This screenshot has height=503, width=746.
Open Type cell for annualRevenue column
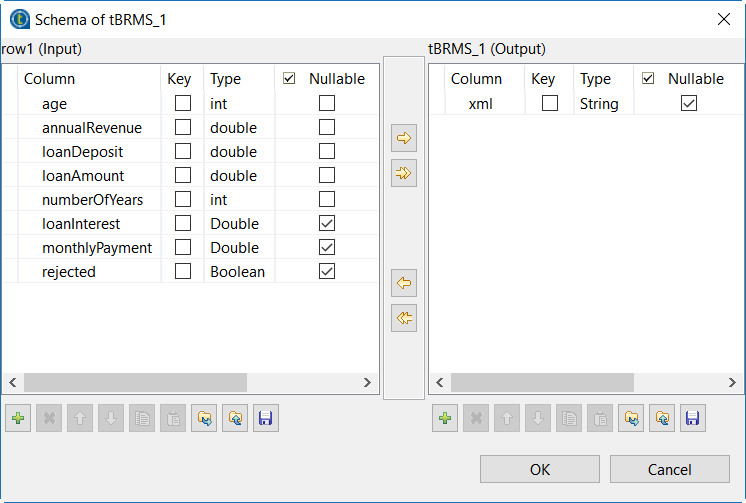[237, 127]
